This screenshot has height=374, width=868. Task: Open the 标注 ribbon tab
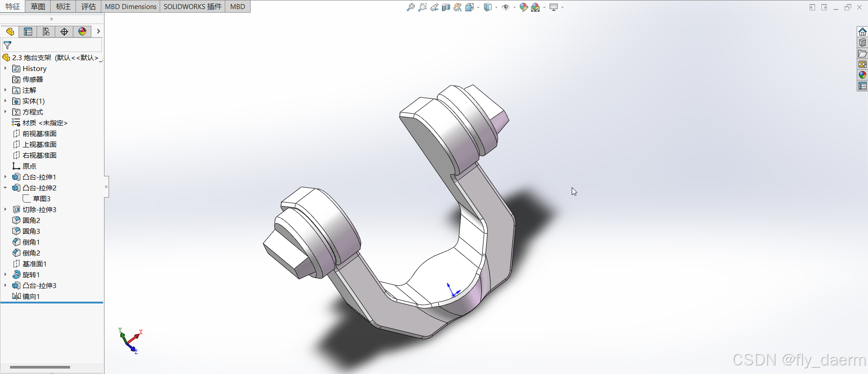point(63,6)
